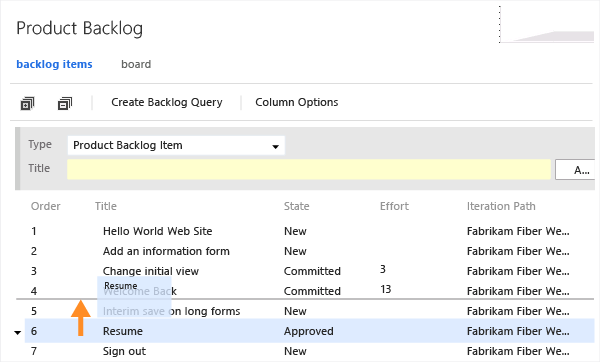Expand the Type dropdown arrow

(275, 147)
